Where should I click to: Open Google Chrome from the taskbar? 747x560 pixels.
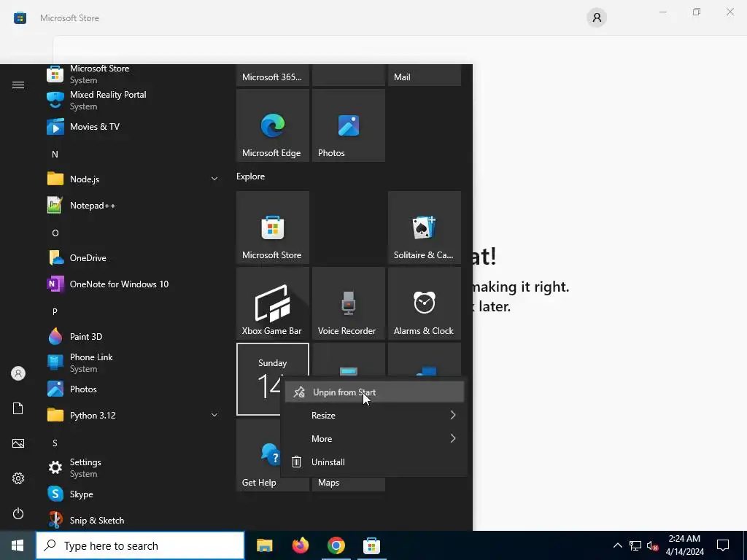point(336,545)
